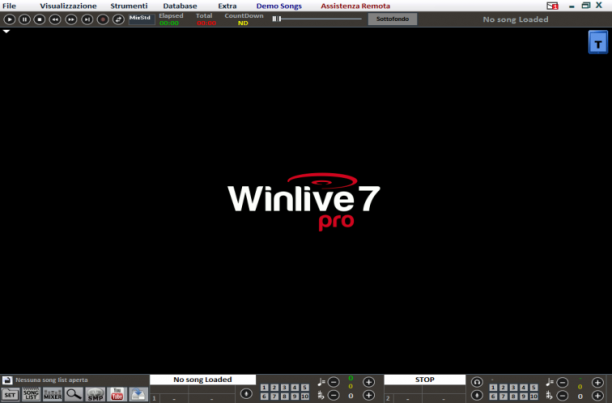This screenshot has width=612, height=403.
Task: Click the magnifying glass search icon
Action: (x=74, y=394)
